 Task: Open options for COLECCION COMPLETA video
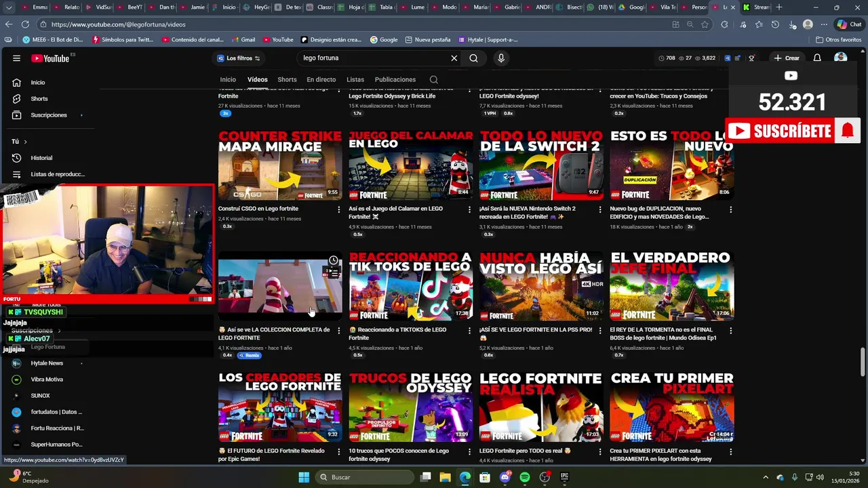coord(338,331)
